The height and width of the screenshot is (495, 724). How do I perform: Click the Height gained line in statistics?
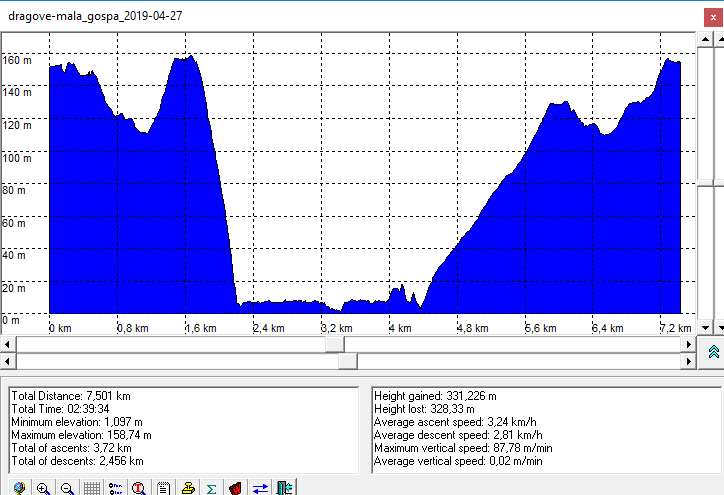427,396
